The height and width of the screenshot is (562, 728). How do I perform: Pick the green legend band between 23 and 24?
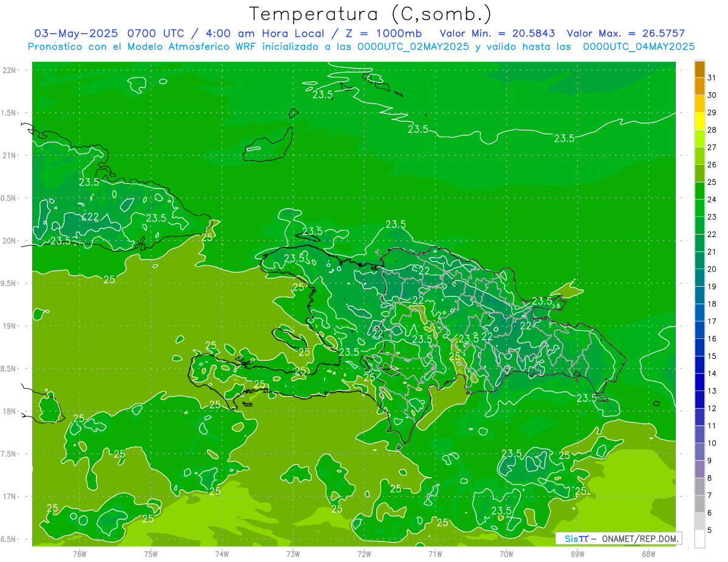[699, 208]
